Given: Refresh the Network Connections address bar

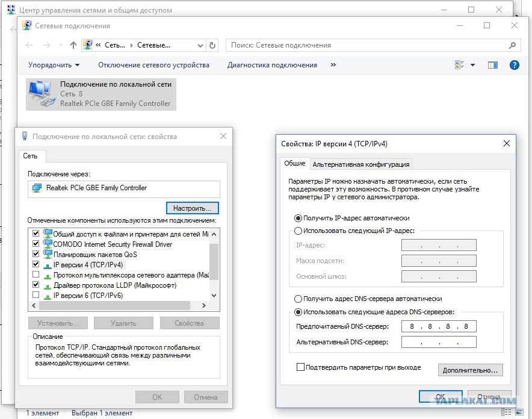Looking at the screenshot, I should pyautogui.click(x=212, y=45).
